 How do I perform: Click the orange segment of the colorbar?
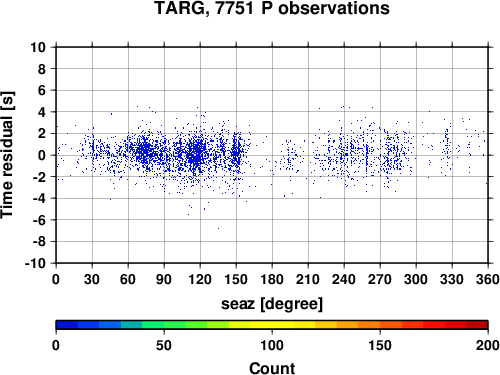coord(369,325)
